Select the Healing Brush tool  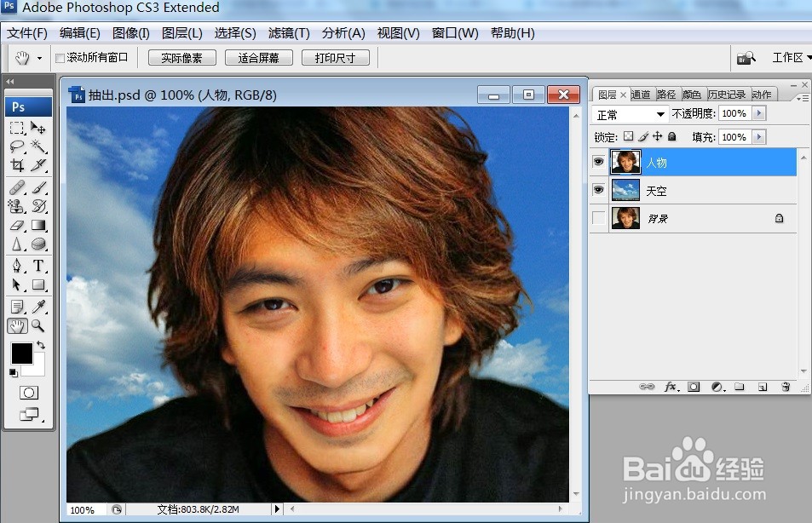coord(17,187)
